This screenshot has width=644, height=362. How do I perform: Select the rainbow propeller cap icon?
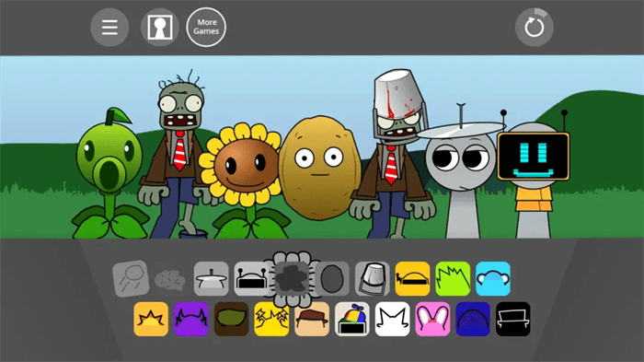(x=352, y=319)
